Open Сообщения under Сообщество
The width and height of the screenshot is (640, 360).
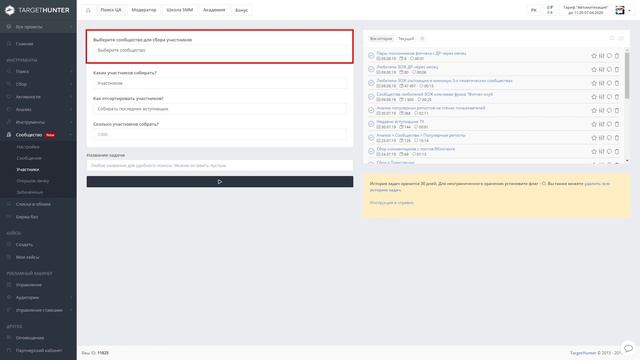tap(29, 158)
